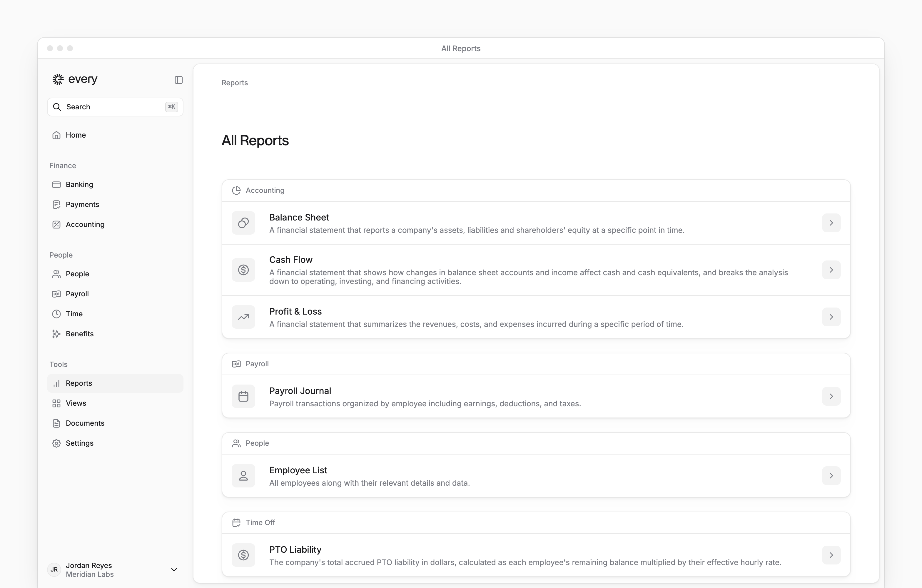
Task: Open PTO Liability via its chevron arrow
Action: [831, 555]
